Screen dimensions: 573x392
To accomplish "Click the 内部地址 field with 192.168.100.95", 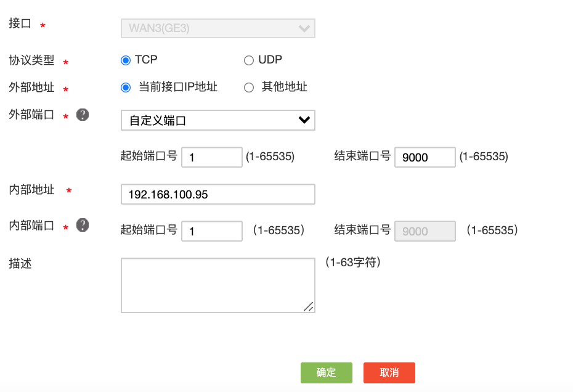I will pos(217,194).
